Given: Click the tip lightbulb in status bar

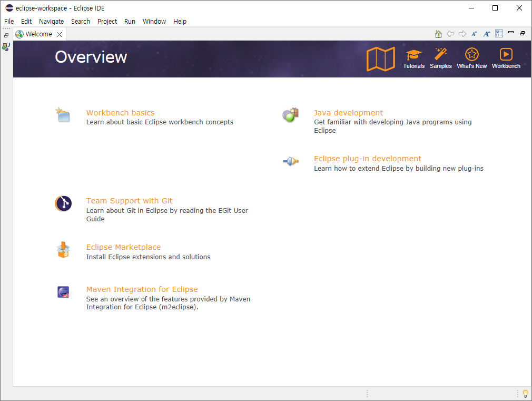Looking at the screenshot, I should [x=526, y=394].
